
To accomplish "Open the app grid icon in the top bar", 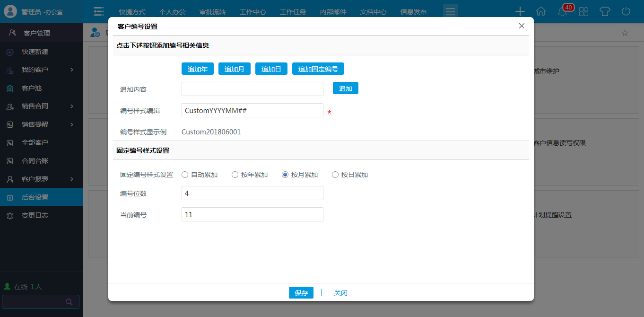I will point(583,11).
